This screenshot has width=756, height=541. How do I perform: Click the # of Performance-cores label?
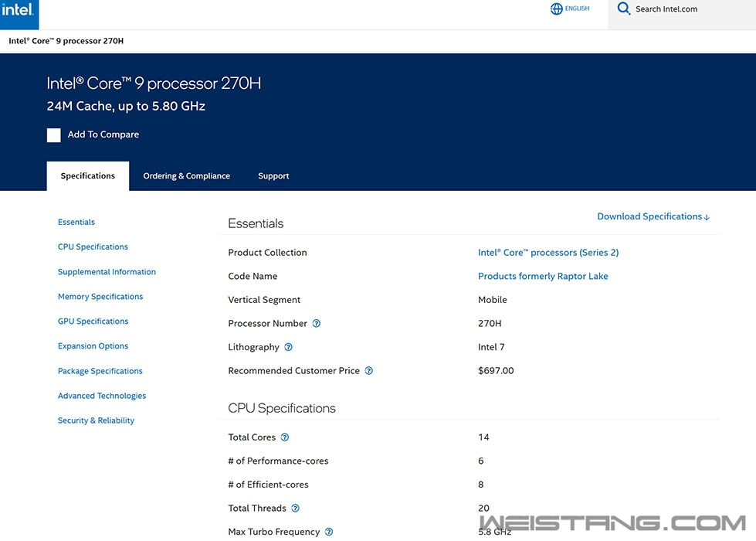tap(278, 461)
